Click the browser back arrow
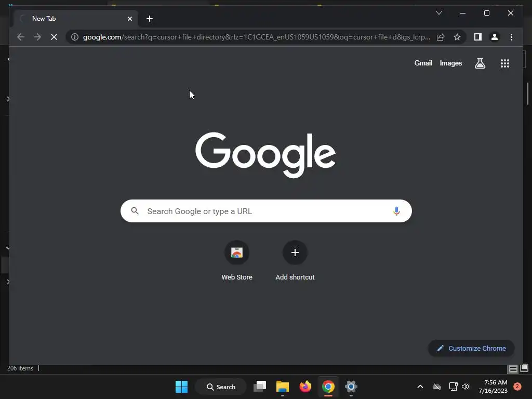The image size is (532, 399). click(21, 37)
